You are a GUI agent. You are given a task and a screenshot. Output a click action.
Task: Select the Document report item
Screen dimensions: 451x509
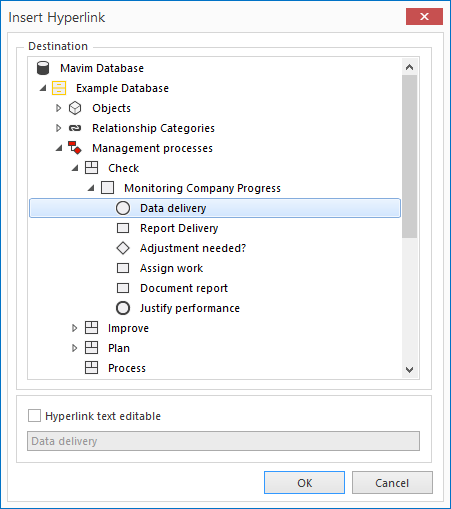point(184,288)
